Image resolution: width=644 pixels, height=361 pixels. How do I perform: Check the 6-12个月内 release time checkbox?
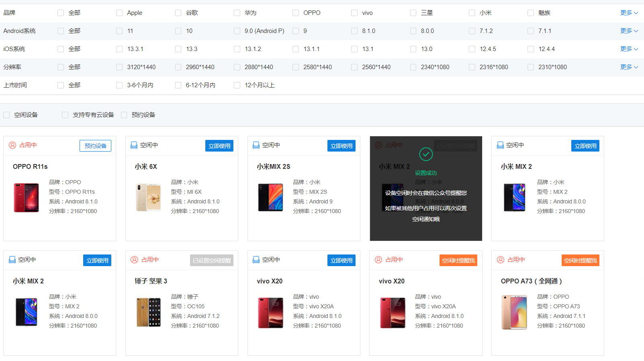pyautogui.click(x=178, y=85)
